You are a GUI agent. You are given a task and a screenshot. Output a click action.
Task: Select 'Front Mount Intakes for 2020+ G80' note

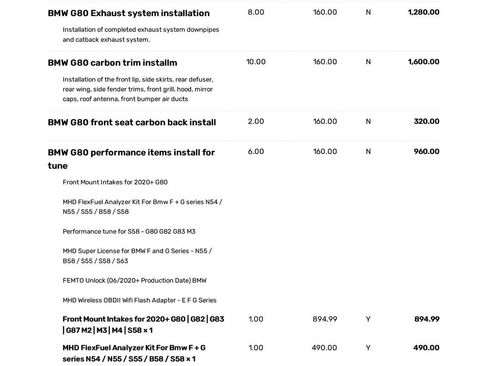[x=115, y=182]
